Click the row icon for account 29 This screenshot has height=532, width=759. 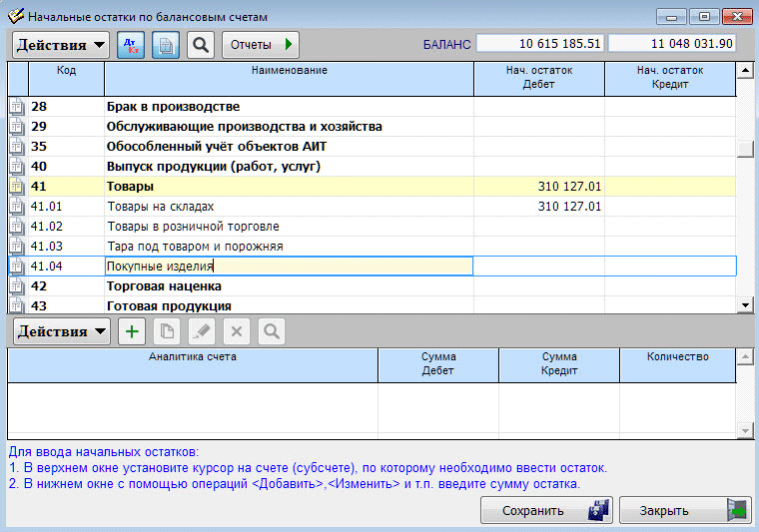pyautogui.click(x=17, y=126)
